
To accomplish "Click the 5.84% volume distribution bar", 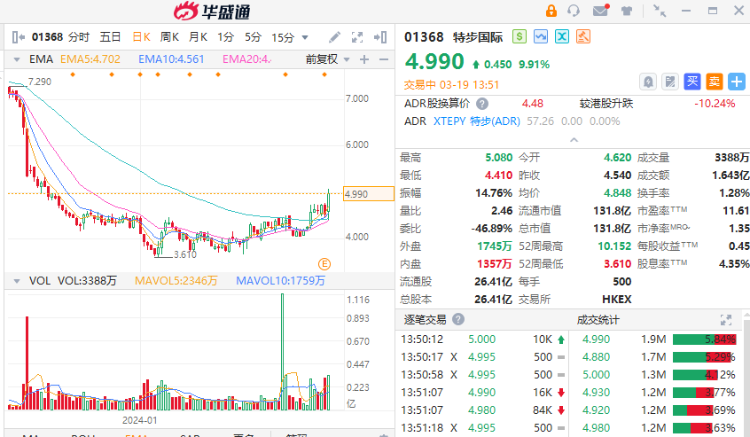I will (704, 339).
